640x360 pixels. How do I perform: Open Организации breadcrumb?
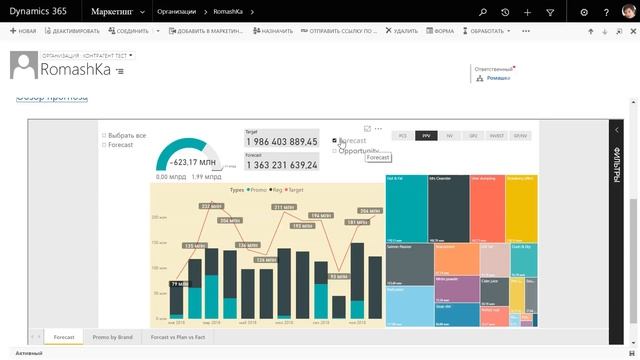click(x=176, y=12)
